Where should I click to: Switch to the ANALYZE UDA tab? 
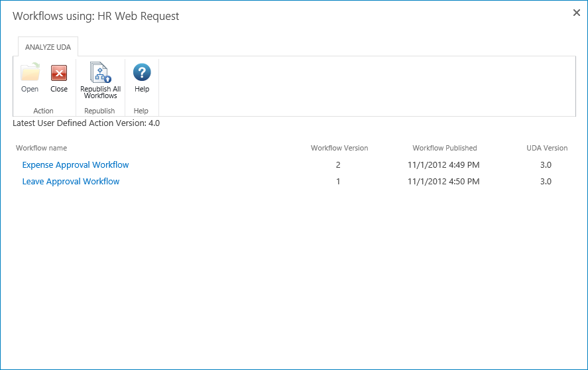click(x=48, y=47)
